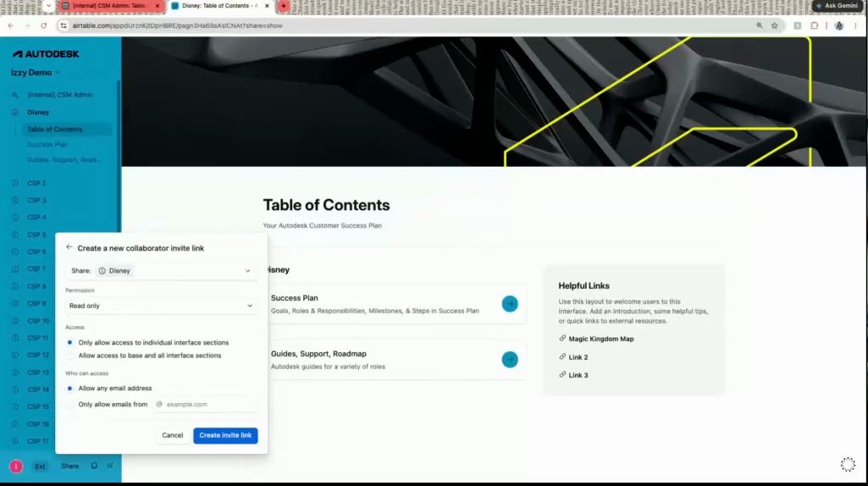
Task: Open the Magic Kingdom Map link
Action: coord(601,339)
